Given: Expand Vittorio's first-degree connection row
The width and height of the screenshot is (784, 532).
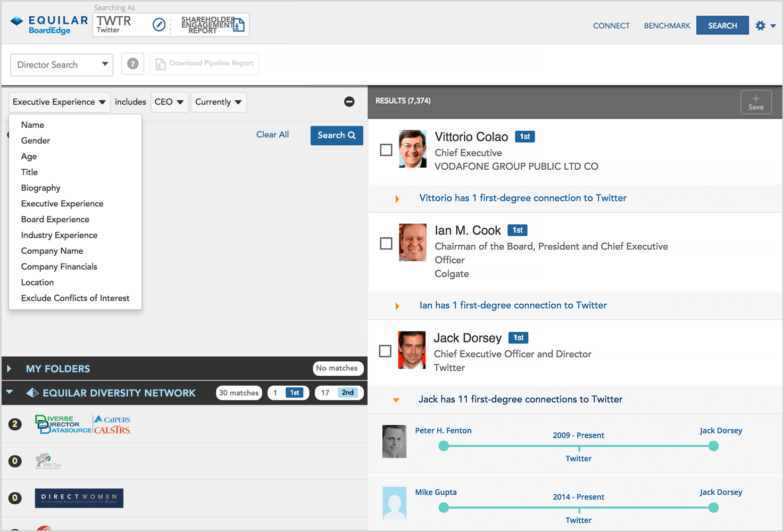Looking at the screenshot, I should pyautogui.click(x=397, y=199).
